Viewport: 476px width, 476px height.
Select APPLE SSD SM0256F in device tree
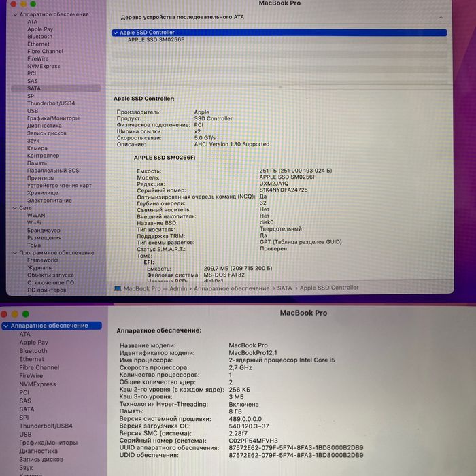(156, 39)
